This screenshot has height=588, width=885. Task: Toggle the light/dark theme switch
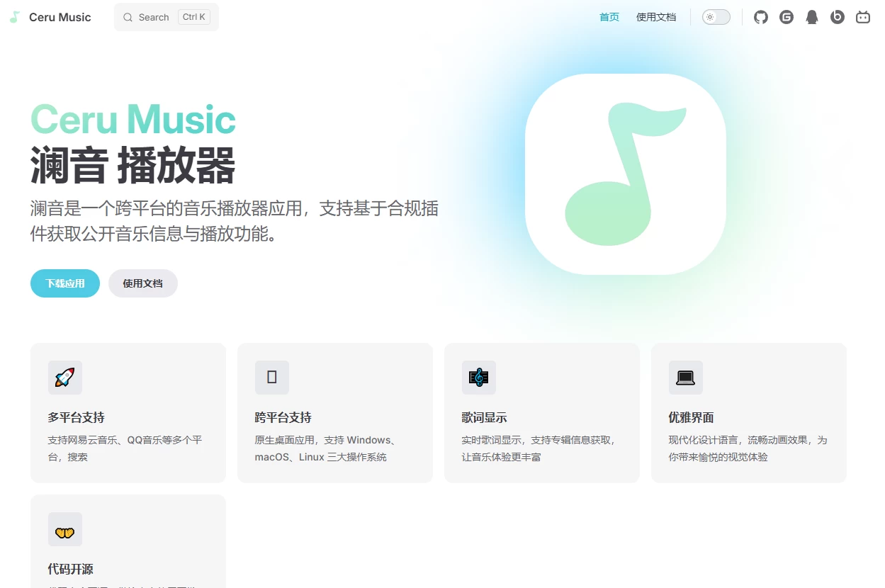(x=716, y=16)
